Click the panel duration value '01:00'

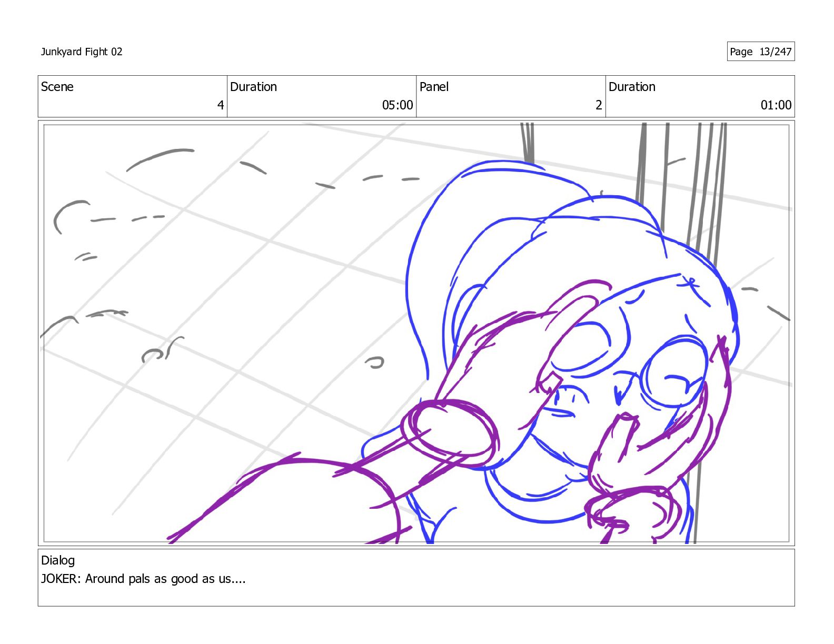click(776, 105)
